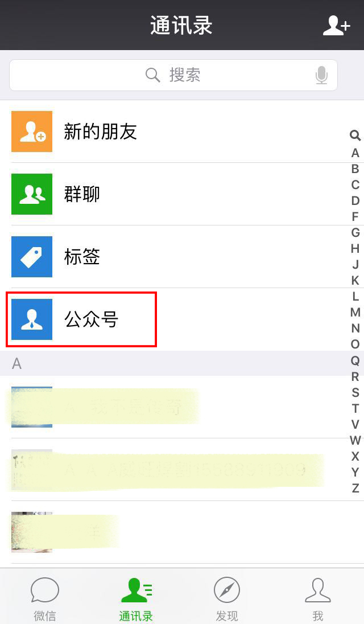This screenshot has width=364, height=624.
Task: Tap the microphone voice search icon
Action: [321, 75]
